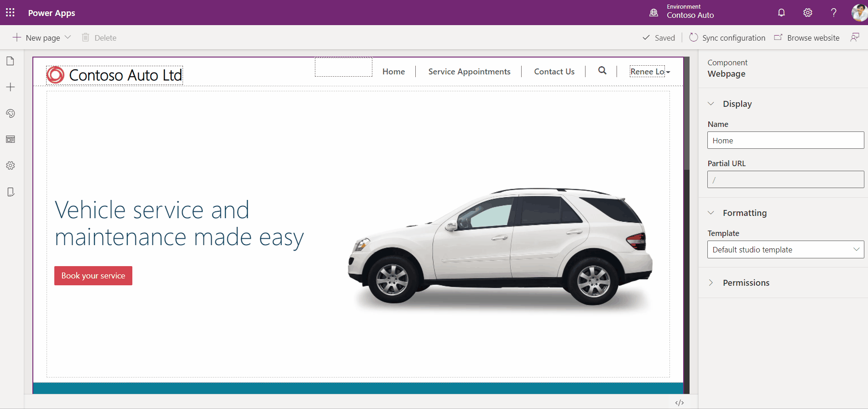
Task: Collapse the Display section
Action: (x=711, y=104)
